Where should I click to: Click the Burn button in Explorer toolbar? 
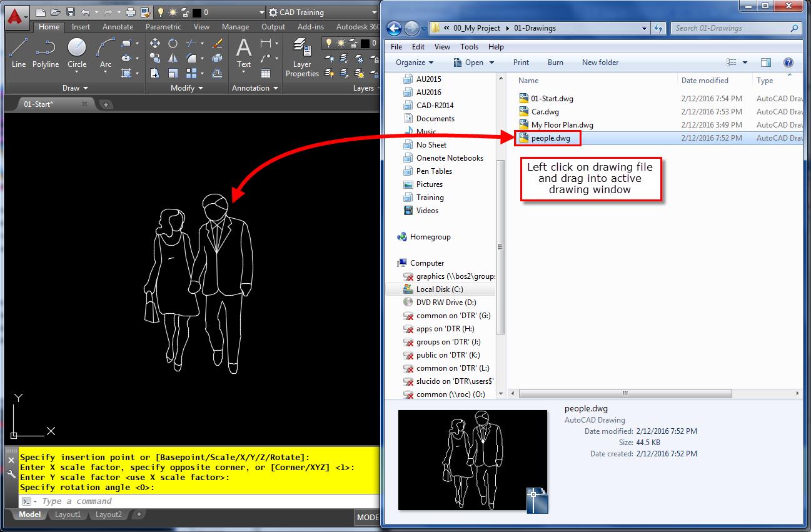click(555, 63)
